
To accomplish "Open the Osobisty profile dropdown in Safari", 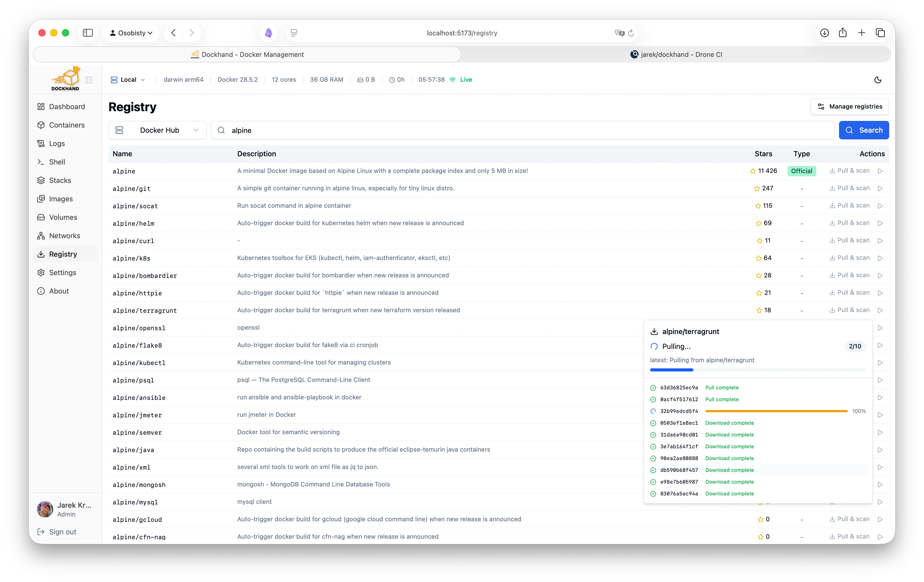I will (131, 33).
